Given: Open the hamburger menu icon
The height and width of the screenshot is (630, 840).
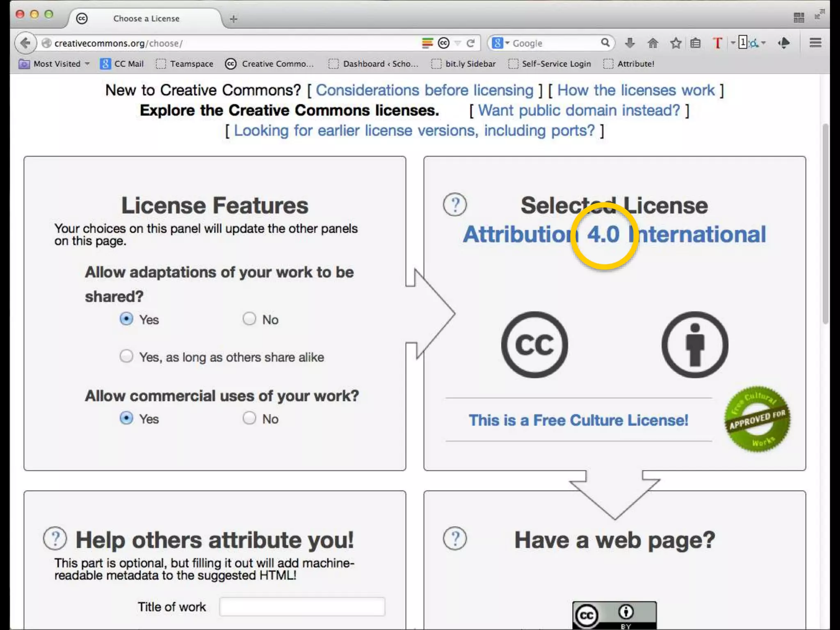Looking at the screenshot, I should tap(815, 43).
